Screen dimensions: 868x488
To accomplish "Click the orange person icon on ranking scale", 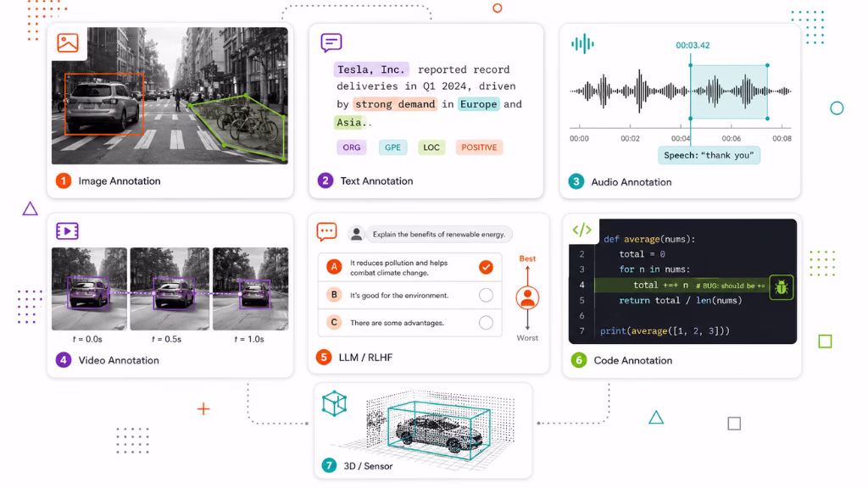I will [527, 297].
